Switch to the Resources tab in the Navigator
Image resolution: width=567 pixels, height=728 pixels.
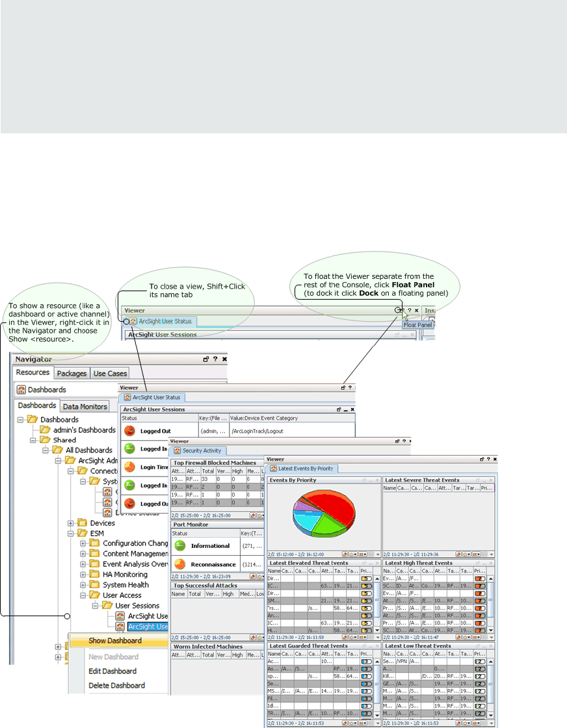(33, 372)
